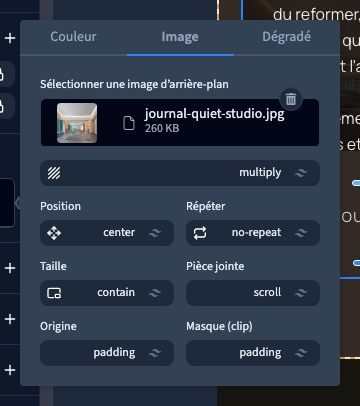Click the Position label
The height and width of the screenshot is (406, 360).
[x=60, y=206]
